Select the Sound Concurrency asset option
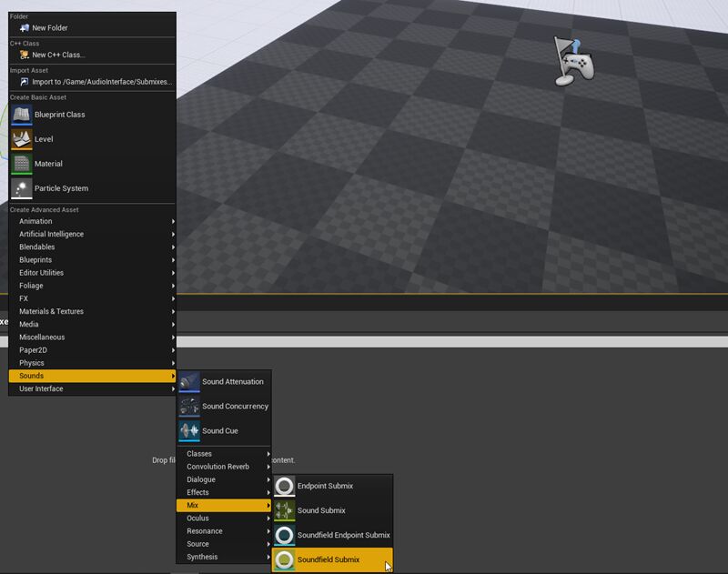The image size is (728, 574). (x=235, y=407)
